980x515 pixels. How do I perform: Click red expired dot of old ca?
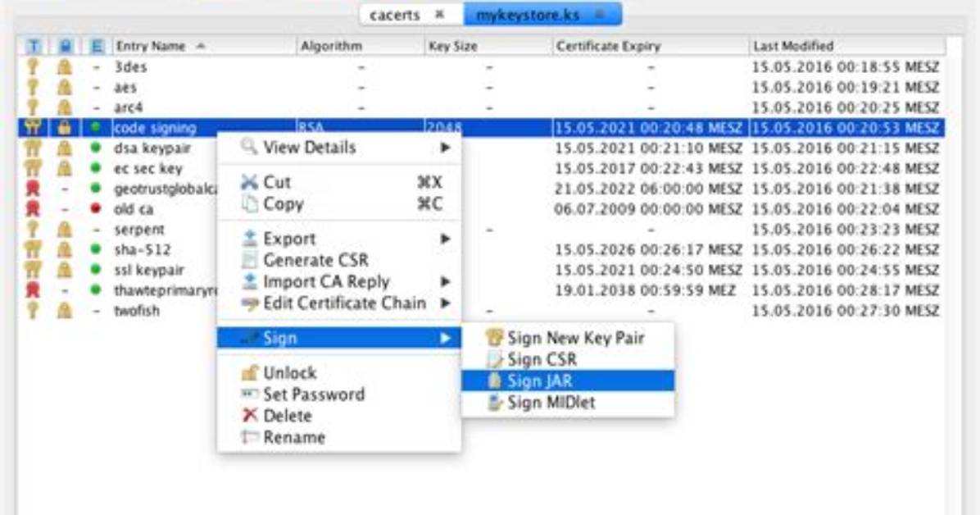pyautogui.click(x=96, y=208)
